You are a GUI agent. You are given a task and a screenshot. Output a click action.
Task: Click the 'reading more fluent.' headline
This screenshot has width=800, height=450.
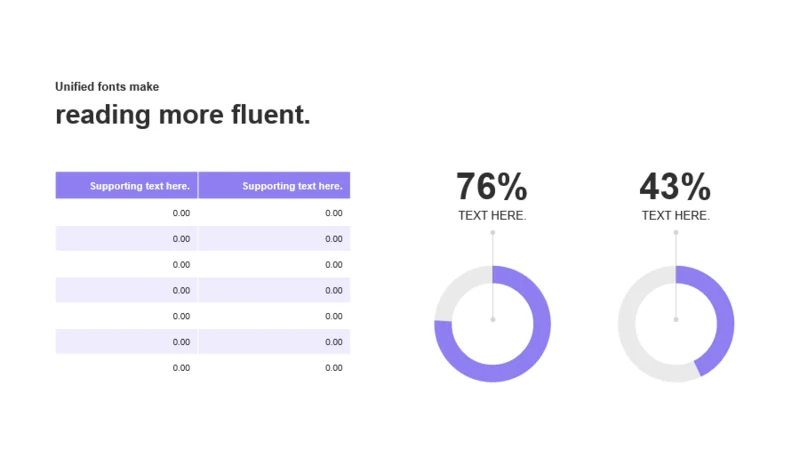point(183,114)
